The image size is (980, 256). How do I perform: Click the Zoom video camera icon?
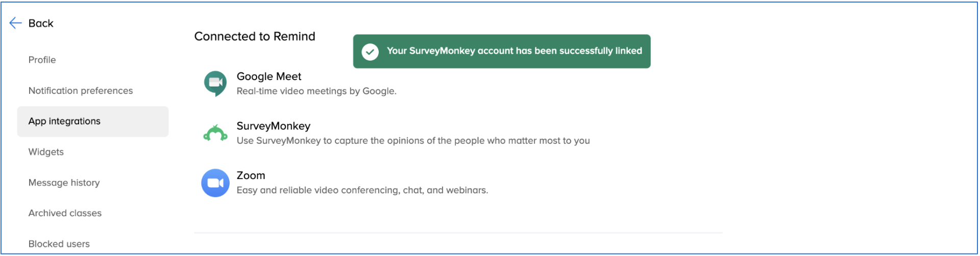[215, 183]
